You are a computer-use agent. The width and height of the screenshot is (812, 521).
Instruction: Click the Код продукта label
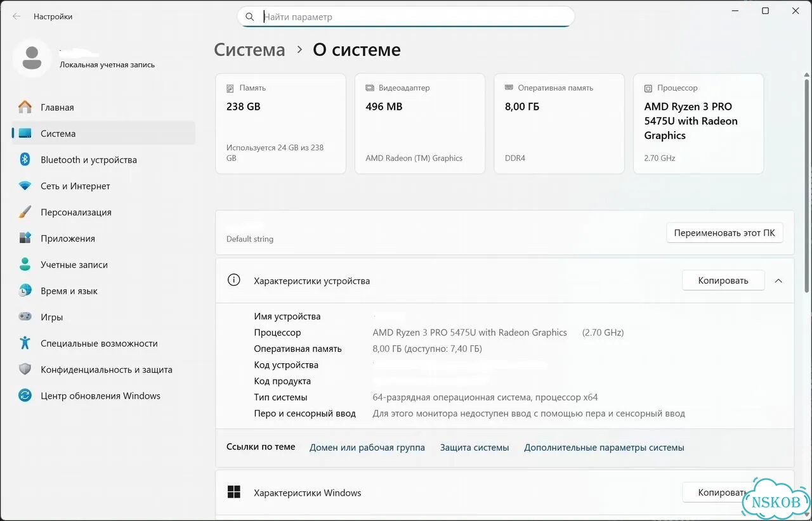click(282, 381)
